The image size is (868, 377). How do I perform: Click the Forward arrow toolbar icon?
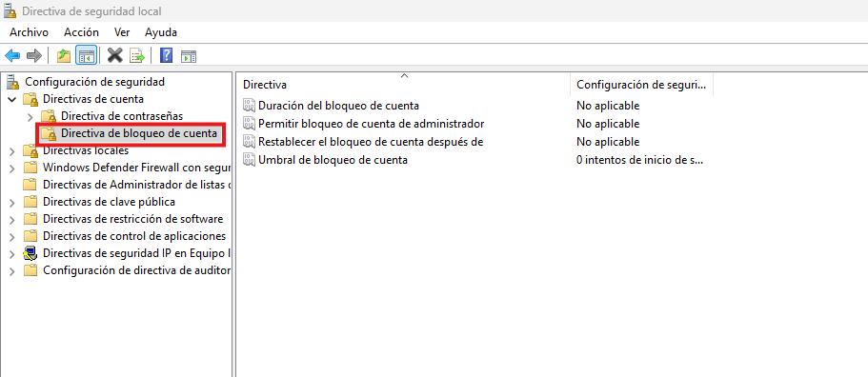[x=34, y=55]
